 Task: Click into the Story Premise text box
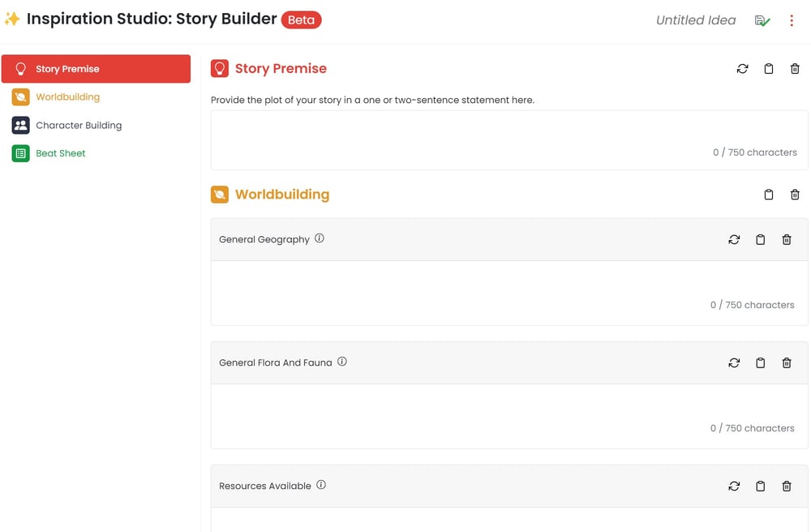(x=509, y=140)
